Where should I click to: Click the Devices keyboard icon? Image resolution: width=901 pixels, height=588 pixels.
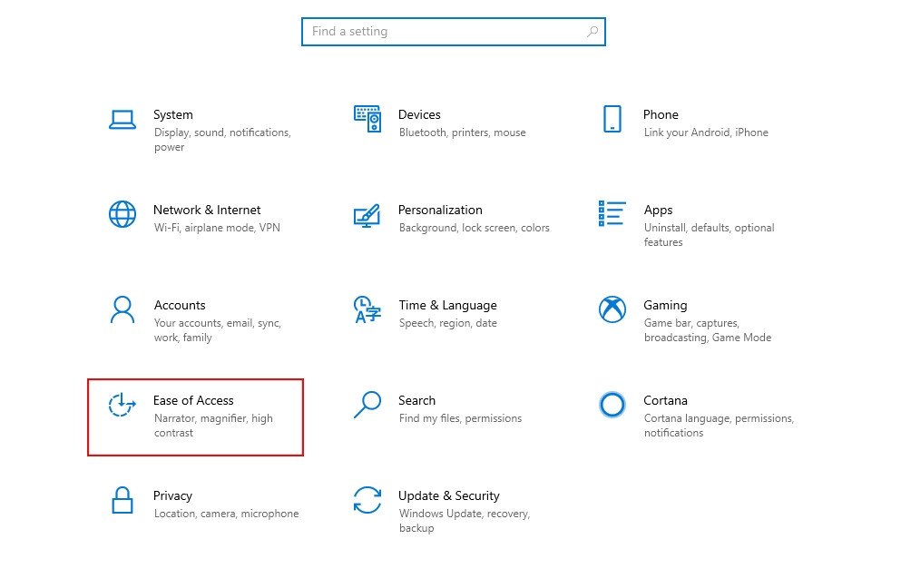pyautogui.click(x=367, y=119)
